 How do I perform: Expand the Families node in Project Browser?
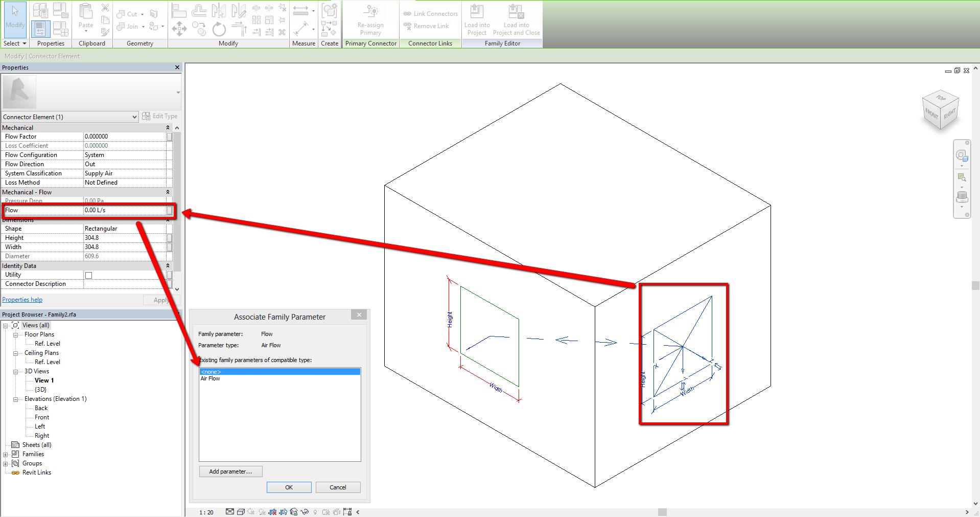click(x=6, y=454)
